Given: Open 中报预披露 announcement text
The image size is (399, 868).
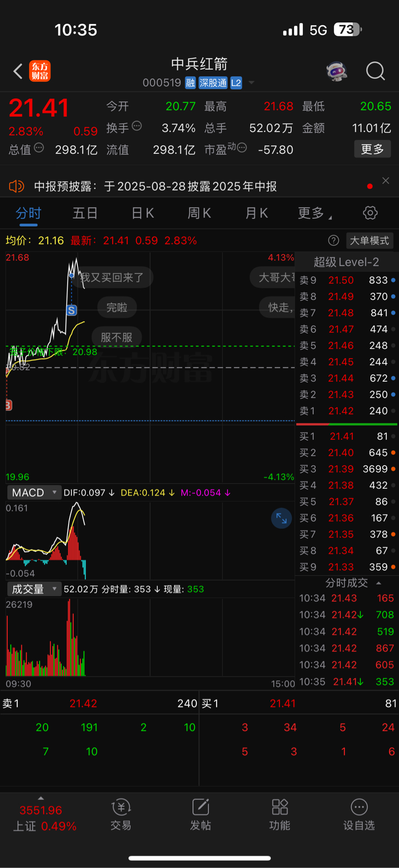Looking at the screenshot, I should [x=155, y=186].
